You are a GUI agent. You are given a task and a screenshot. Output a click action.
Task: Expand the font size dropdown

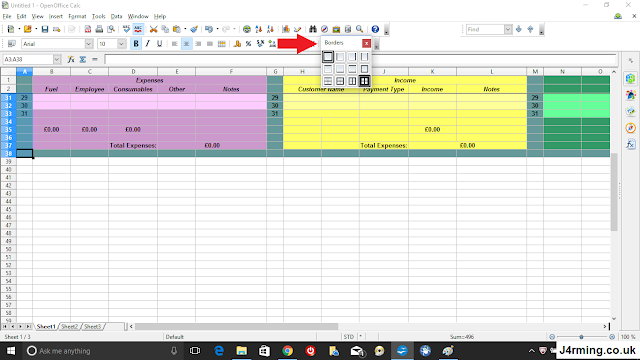[121, 44]
